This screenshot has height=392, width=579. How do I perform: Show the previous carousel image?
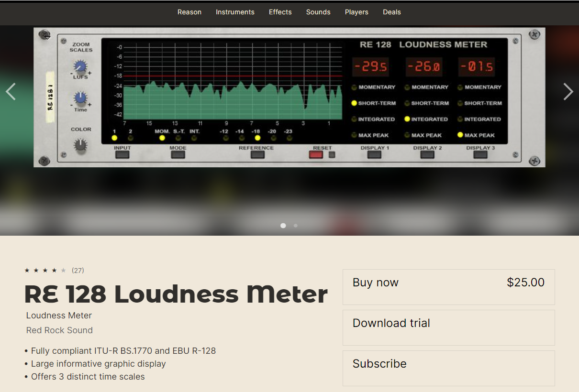click(x=11, y=91)
